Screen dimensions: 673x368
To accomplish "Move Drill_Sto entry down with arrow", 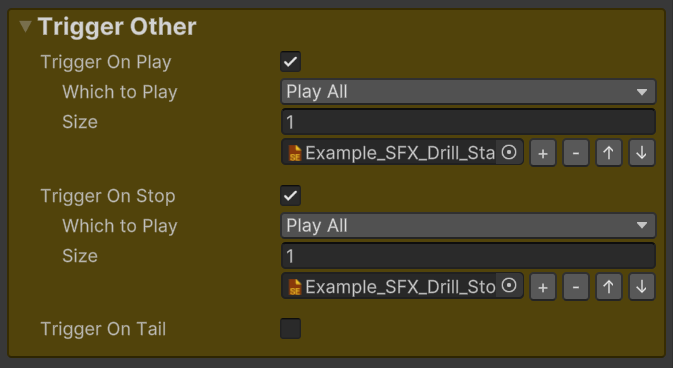I will [642, 286].
